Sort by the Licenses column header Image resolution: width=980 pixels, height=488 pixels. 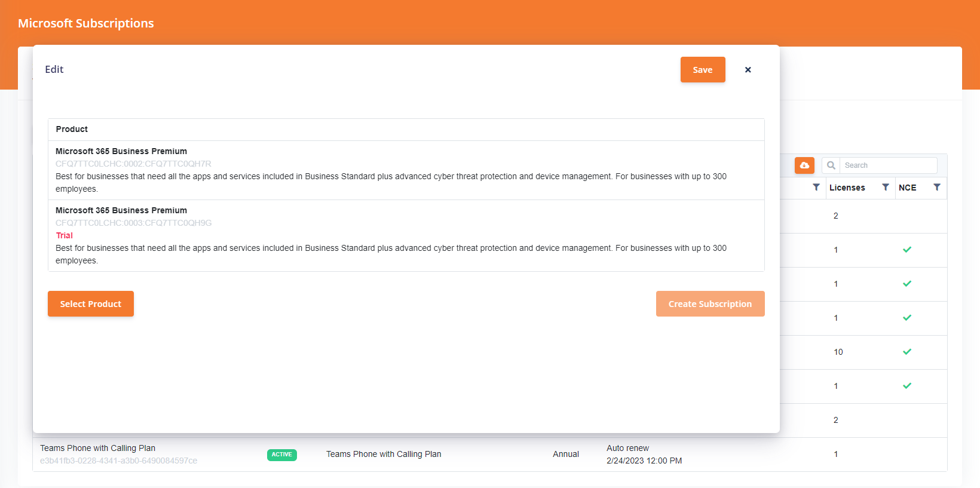847,188
